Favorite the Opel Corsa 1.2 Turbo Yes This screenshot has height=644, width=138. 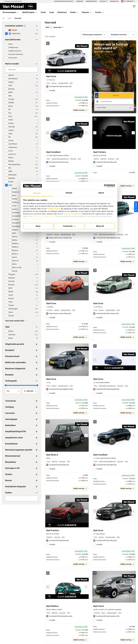(95, 270)
